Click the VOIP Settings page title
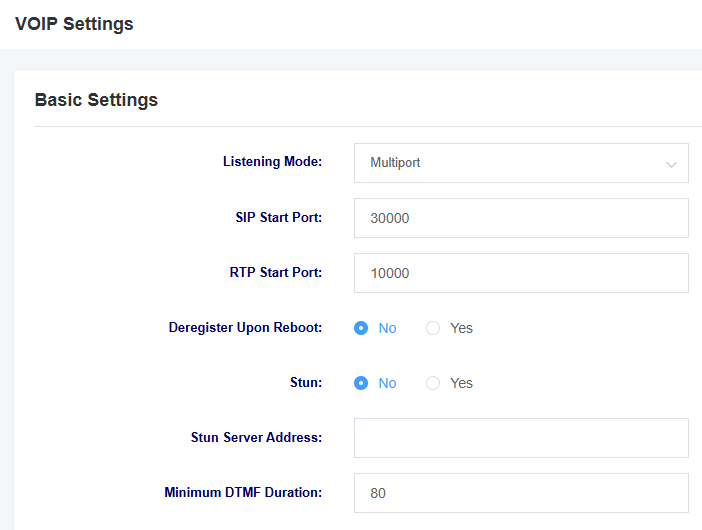 [x=74, y=24]
